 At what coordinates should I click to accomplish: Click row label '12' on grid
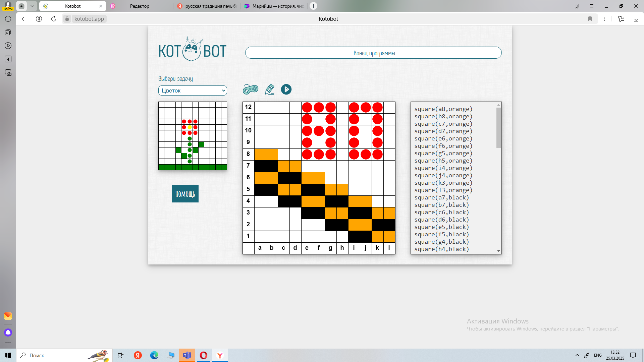click(248, 107)
